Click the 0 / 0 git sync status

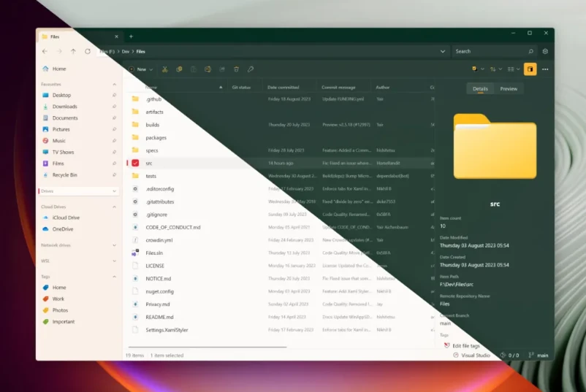(x=509, y=355)
